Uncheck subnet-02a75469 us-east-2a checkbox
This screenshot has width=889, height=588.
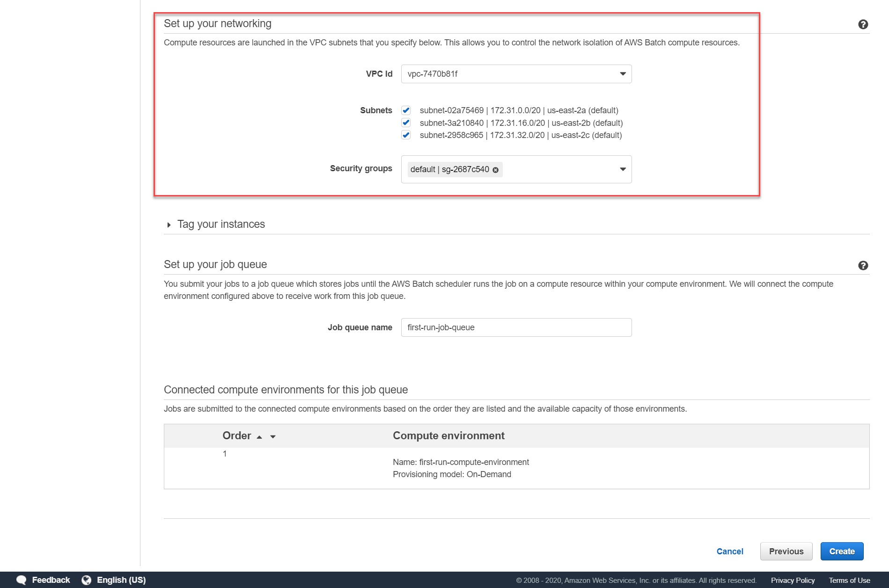pyautogui.click(x=406, y=110)
